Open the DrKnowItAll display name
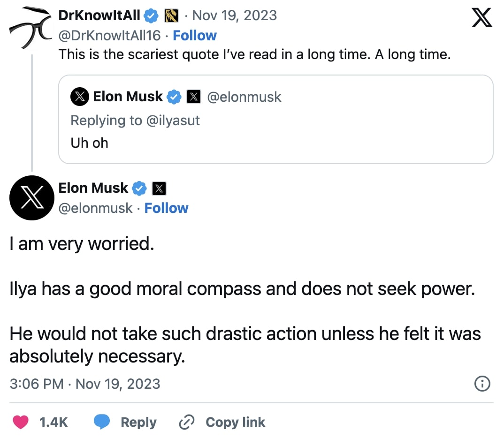The height and width of the screenshot is (438, 504). click(x=99, y=15)
